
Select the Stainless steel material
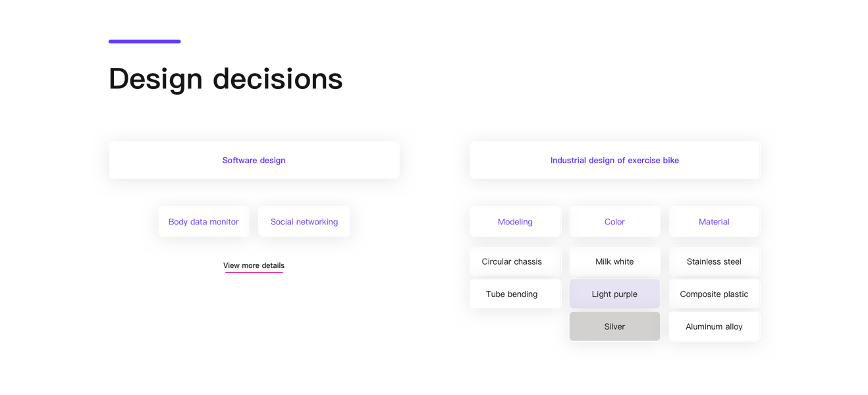[x=714, y=261]
